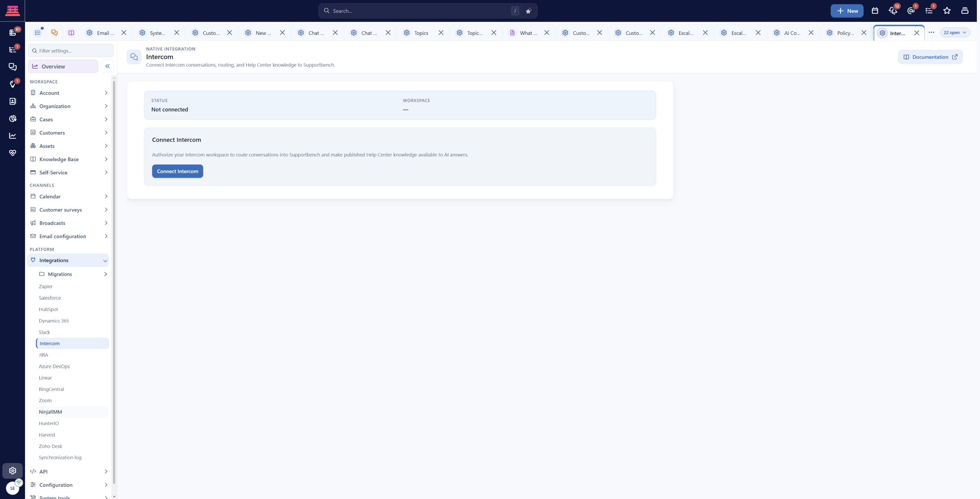Switch to the Policy tab
Image resolution: width=980 pixels, height=499 pixels.
(x=845, y=33)
